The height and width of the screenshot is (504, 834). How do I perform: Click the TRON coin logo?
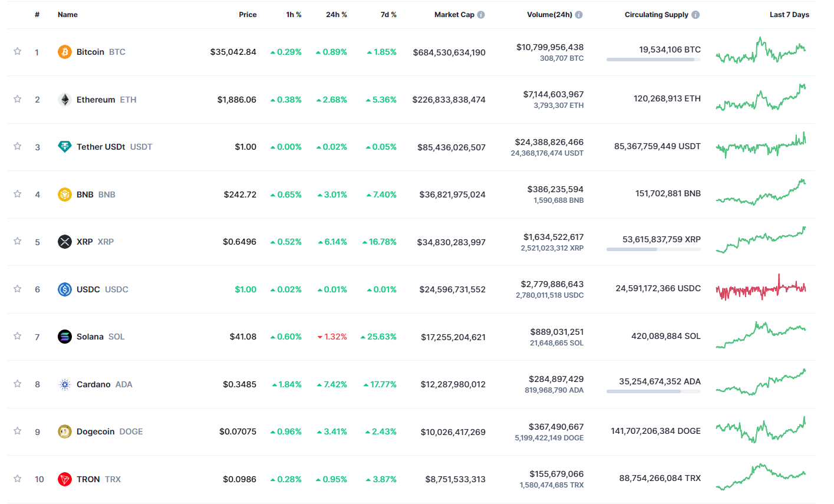[x=65, y=479]
